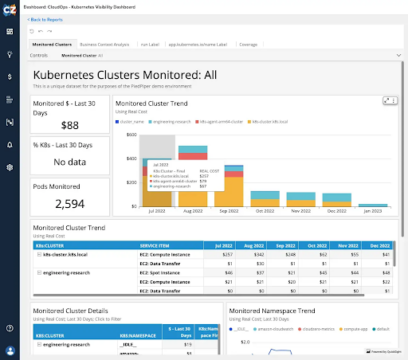Click the SERVICE ITEM column header
The width and height of the screenshot is (408, 360).
170,246
